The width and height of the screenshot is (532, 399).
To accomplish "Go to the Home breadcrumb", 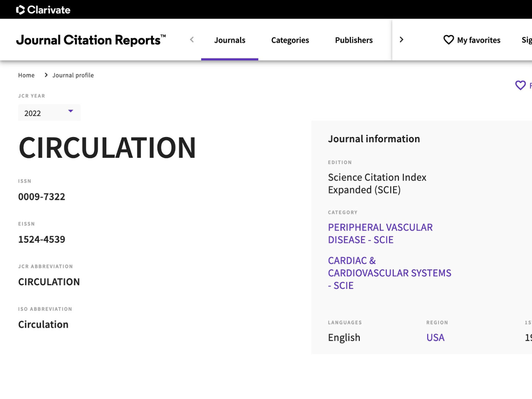I will [x=26, y=75].
